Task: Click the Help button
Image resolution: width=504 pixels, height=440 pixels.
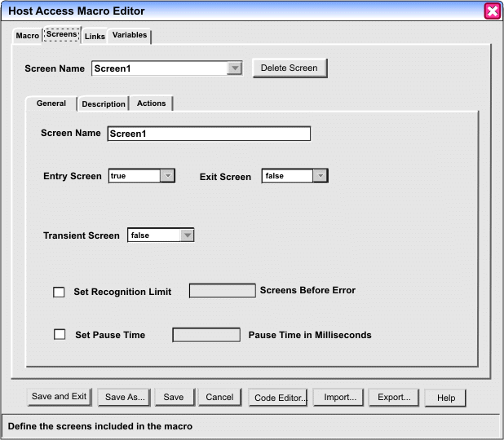Action: [445, 398]
